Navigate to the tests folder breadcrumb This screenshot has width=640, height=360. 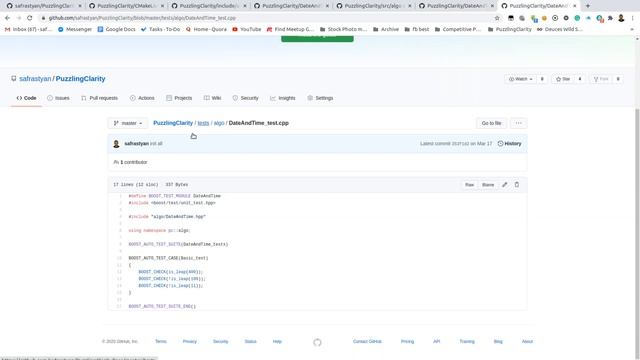click(x=203, y=123)
